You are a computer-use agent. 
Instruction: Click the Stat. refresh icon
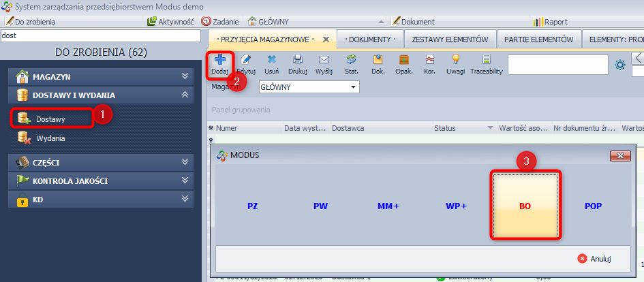(x=352, y=60)
